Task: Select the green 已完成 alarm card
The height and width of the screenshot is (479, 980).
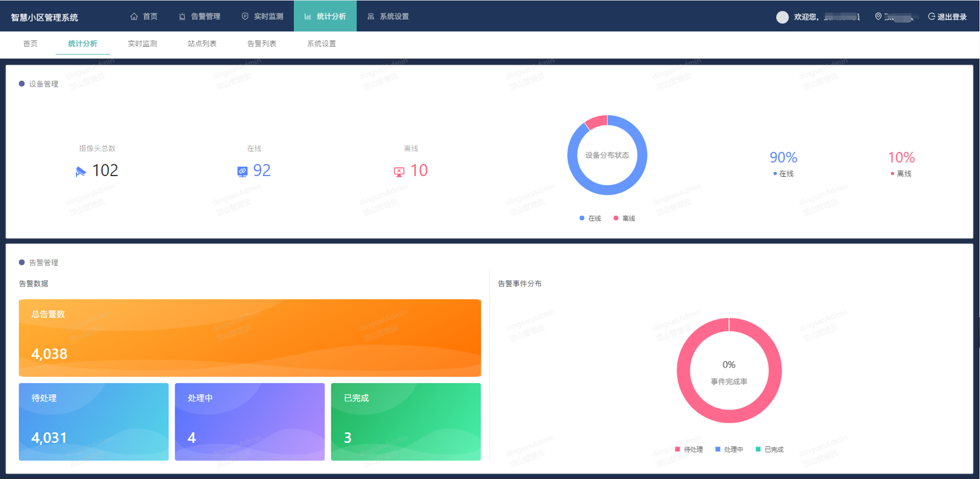Action: pyautogui.click(x=405, y=421)
